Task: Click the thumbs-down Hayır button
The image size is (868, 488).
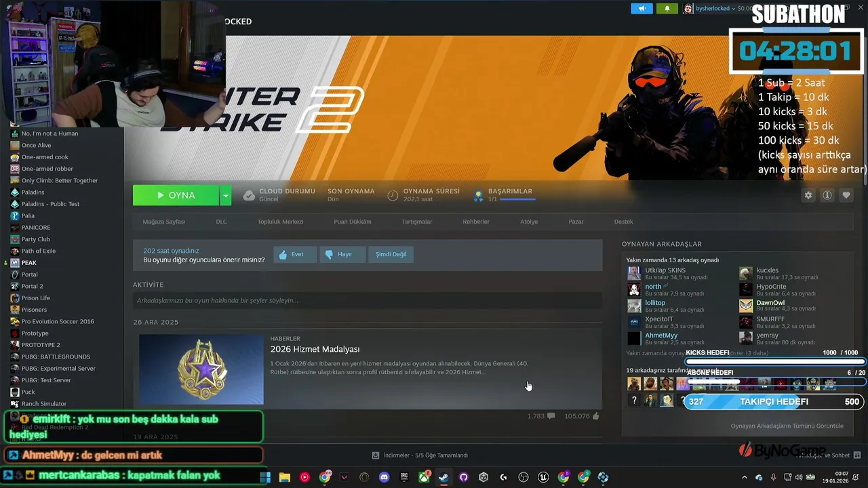Action: [x=342, y=254]
